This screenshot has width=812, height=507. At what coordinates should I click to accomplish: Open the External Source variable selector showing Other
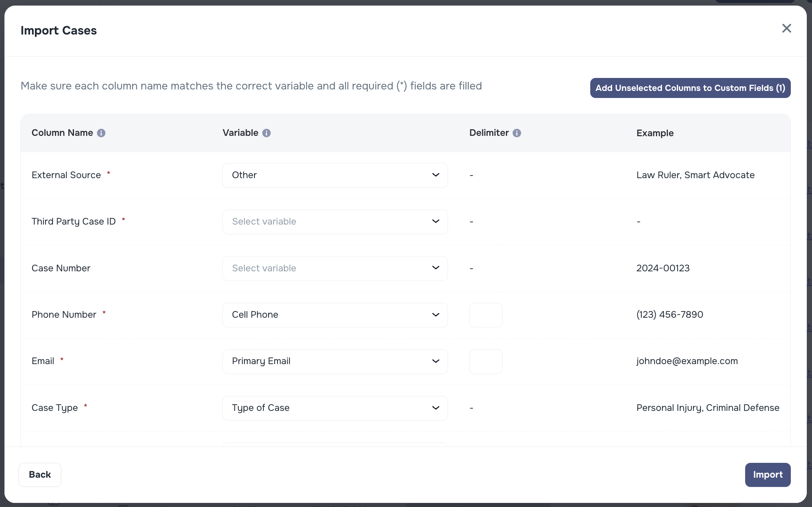(x=335, y=175)
